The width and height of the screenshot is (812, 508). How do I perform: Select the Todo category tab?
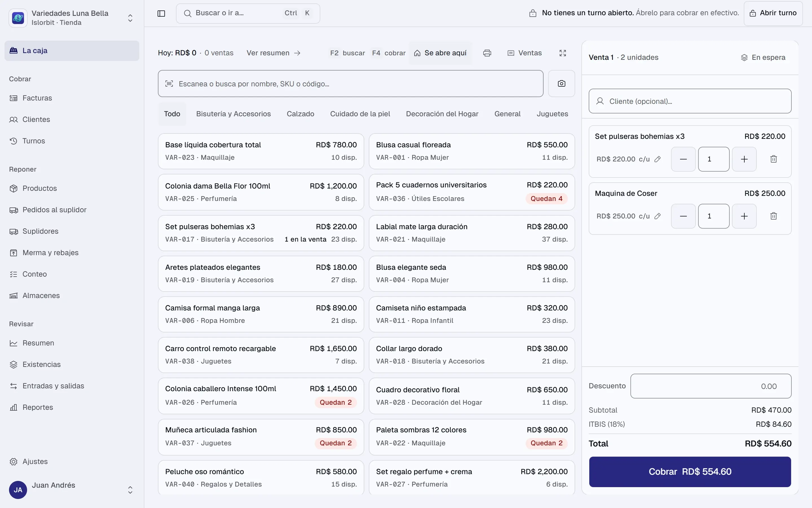172,114
